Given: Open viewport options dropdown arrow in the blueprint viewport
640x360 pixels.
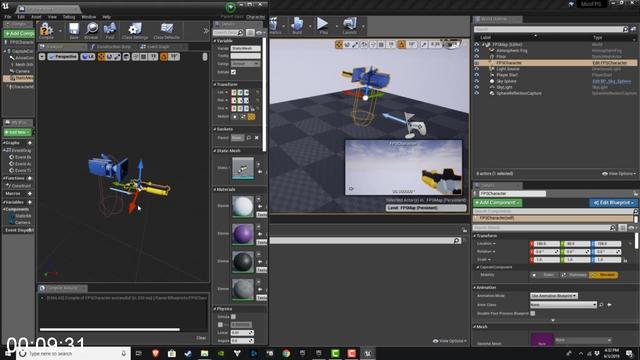Looking at the screenshot, I should pyautogui.click(x=42, y=57).
